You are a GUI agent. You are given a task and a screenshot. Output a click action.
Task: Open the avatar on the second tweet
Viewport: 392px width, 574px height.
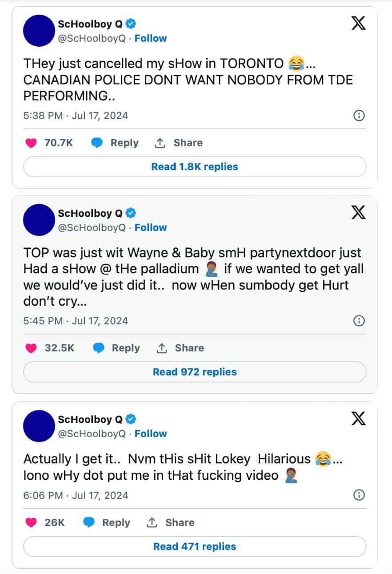tap(39, 220)
